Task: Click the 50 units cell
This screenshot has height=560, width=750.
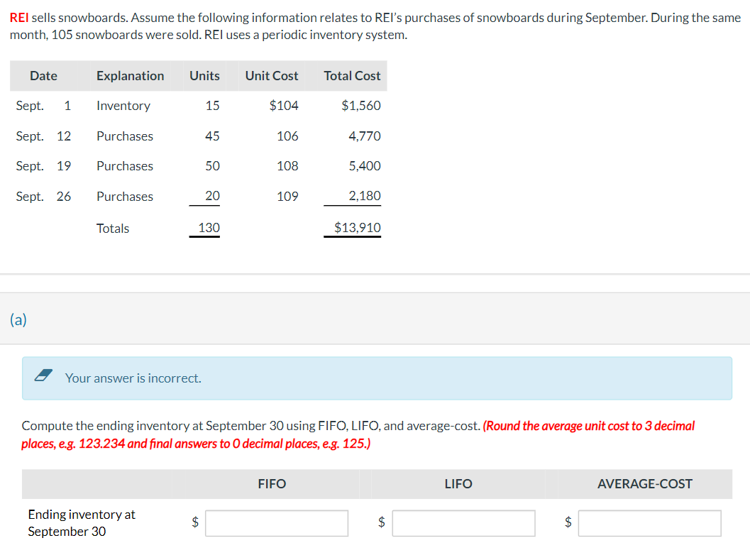Action: tap(212, 165)
